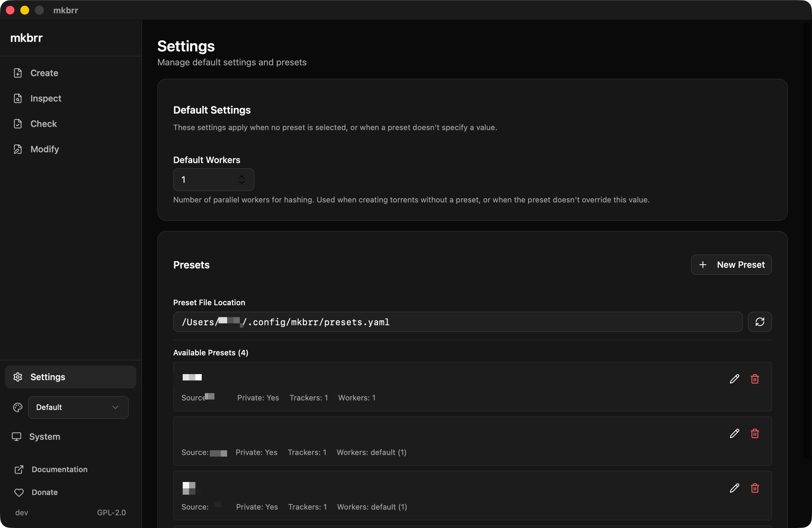Click the yellow minimize window button

[x=24, y=10]
